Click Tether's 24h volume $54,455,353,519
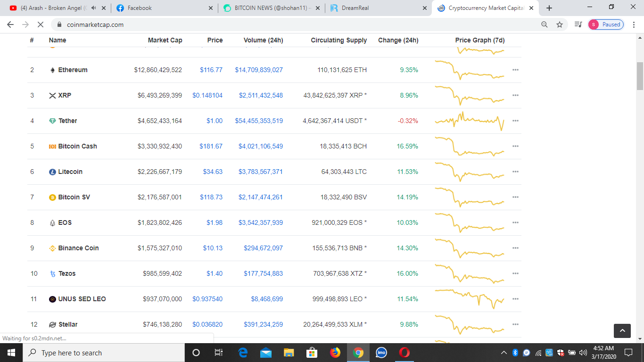Screen dimensions: 644x362 tap(259, 121)
